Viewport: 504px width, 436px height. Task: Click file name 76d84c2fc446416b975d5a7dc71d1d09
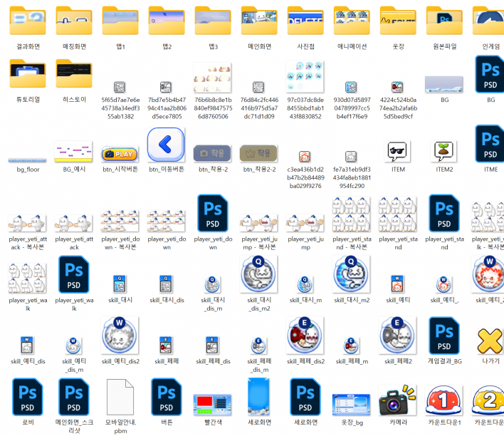point(259,108)
